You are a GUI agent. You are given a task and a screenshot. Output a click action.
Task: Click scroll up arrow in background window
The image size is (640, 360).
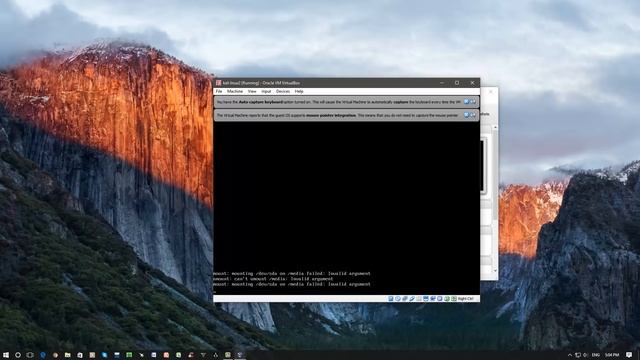(x=495, y=128)
